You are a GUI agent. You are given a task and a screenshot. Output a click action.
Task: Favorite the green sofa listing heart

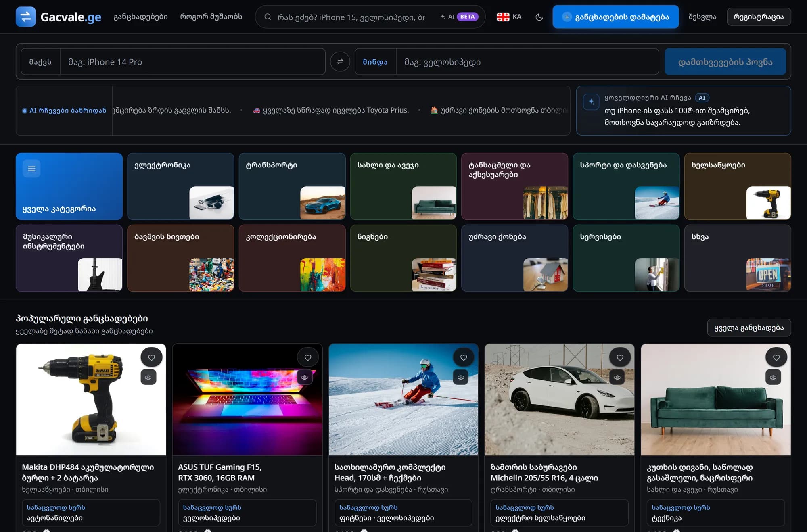point(776,357)
